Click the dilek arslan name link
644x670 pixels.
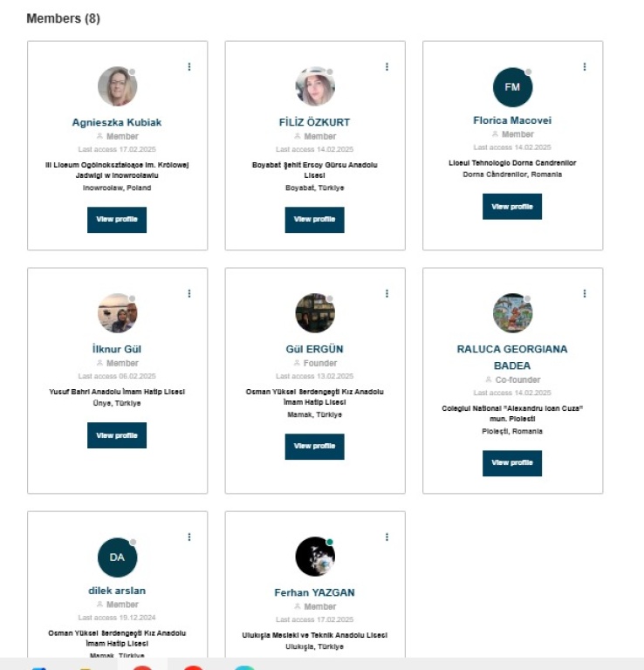pos(117,591)
